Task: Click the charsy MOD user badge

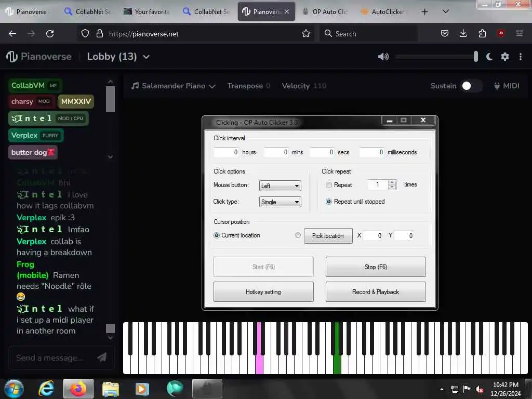Action: [x=32, y=101]
